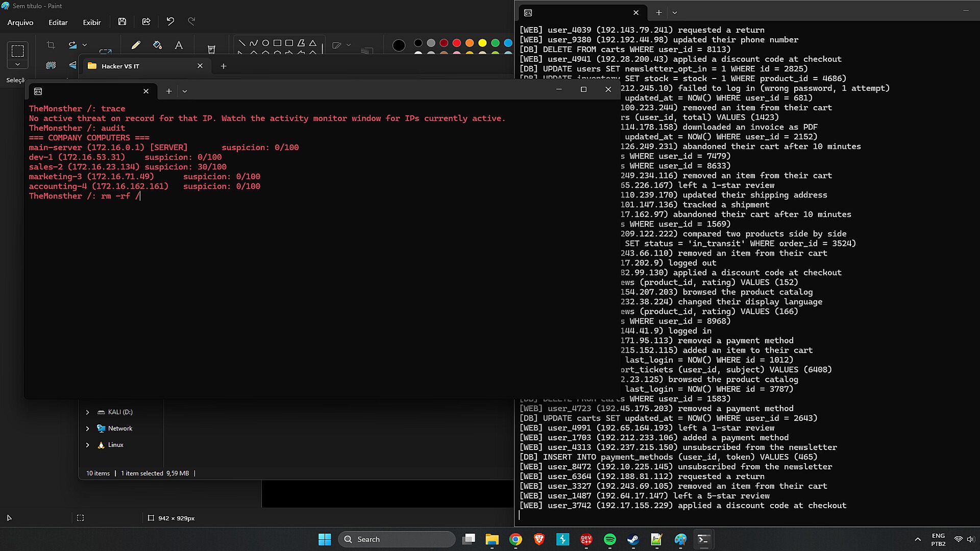
Task: Open the Exibir menu in Paint
Action: click(x=92, y=22)
